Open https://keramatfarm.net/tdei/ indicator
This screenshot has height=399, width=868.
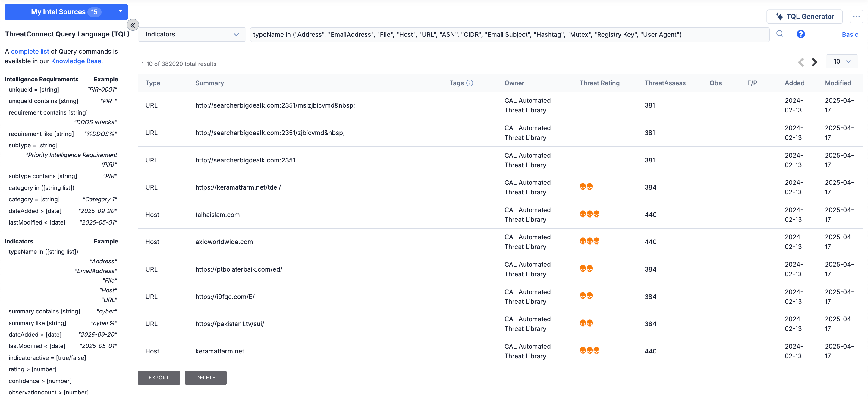[x=238, y=187]
